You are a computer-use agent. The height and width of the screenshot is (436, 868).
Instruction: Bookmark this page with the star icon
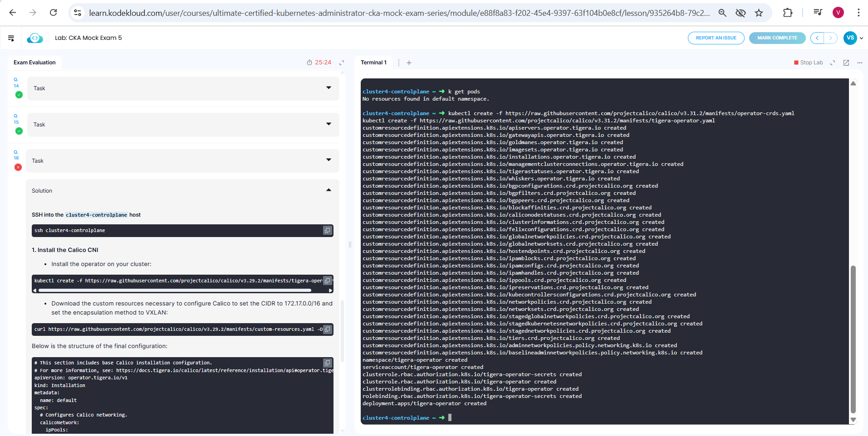(759, 13)
